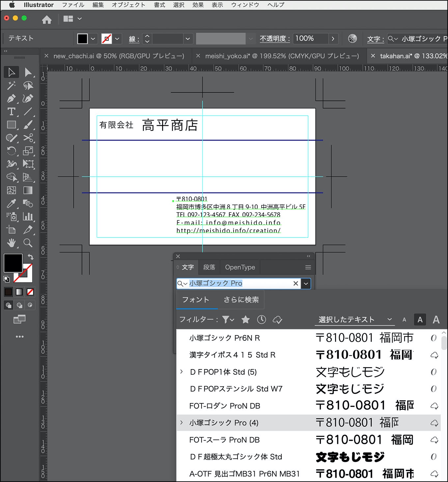Filter fonts by favorites star
The width and height of the screenshot is (448, 482).
[x=245, y=319]
